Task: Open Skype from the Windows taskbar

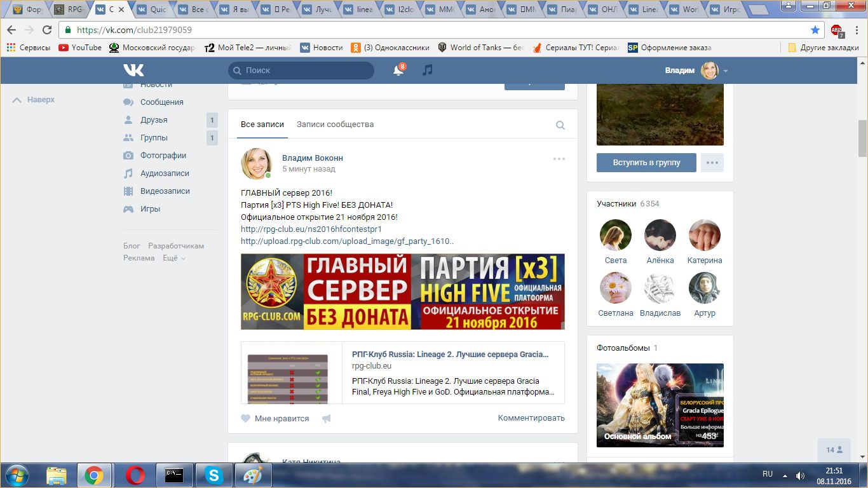Action: (214, 475)
